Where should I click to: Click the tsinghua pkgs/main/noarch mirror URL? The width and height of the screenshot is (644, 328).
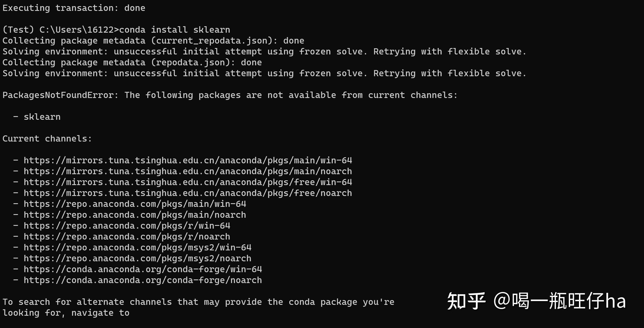coord(188,171)
